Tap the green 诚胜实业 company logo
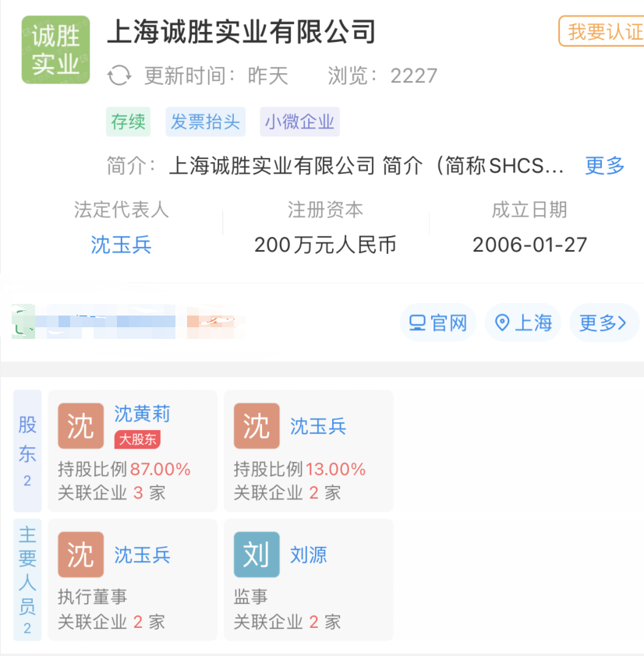Viewport: 644px width, 656px height. coord(55,50)
